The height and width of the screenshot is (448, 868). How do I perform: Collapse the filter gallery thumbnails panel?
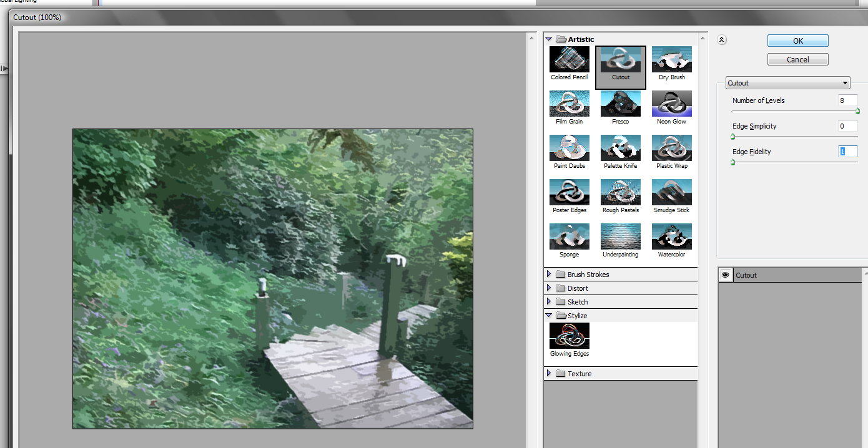point(722,40)
